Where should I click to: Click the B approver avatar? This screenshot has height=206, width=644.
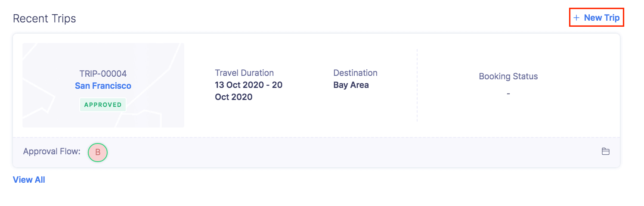coord(98,152)
